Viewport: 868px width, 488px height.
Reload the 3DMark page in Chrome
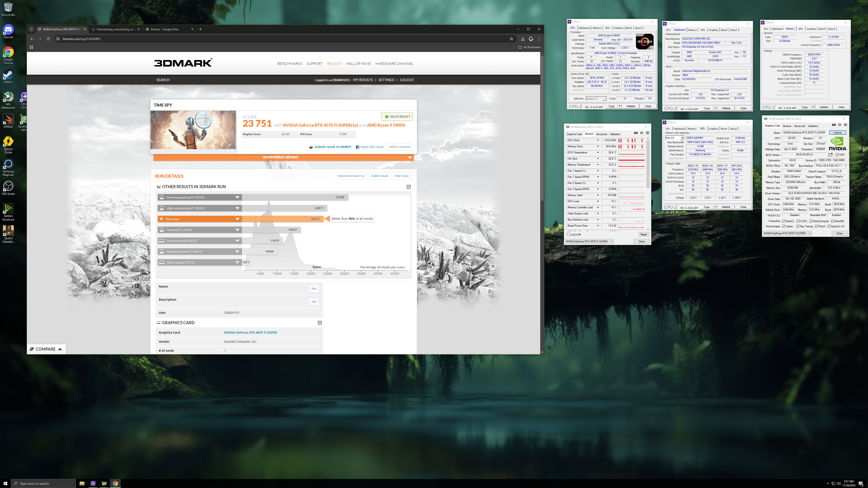[x=48, y=39]
